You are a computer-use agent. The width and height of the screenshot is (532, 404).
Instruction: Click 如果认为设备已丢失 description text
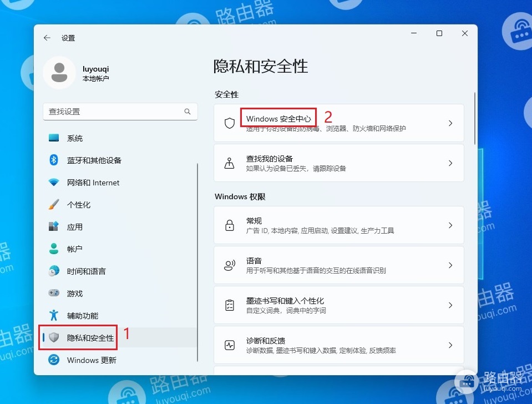click(x=296, y=168)
